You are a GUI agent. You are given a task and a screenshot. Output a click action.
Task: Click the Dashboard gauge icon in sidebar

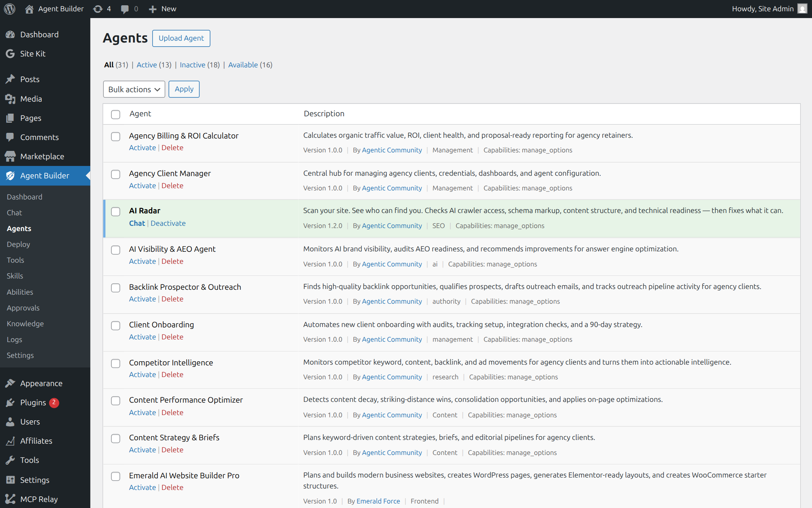click(x=11, y=35)
